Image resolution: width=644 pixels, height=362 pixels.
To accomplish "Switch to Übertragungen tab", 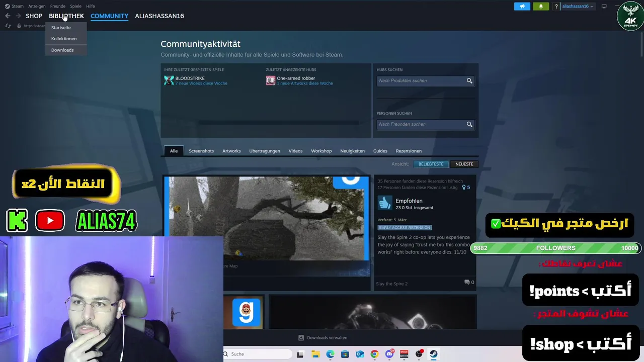I will (x=265, y=151).
